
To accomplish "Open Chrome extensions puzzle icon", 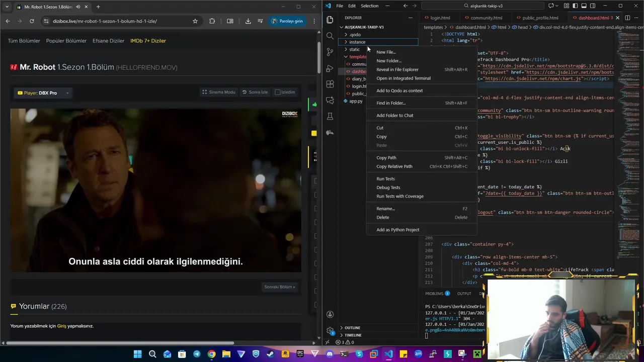I will click(212, 21).
